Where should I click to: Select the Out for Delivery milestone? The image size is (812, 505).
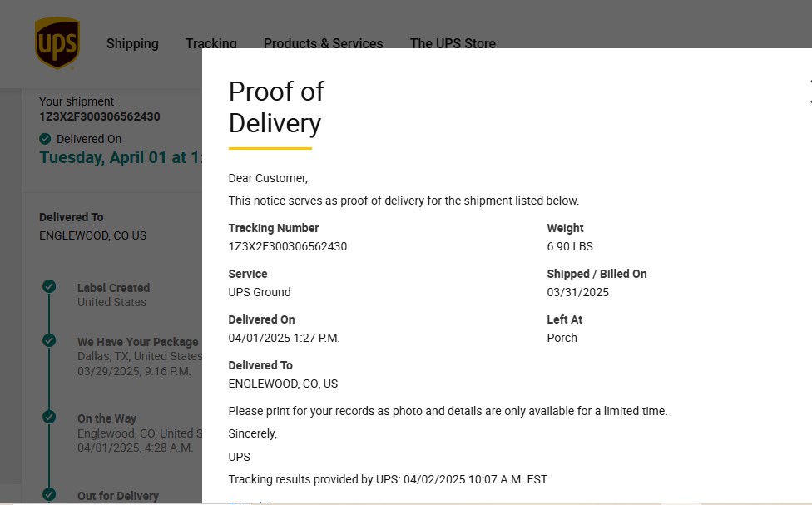pos(117,496)
